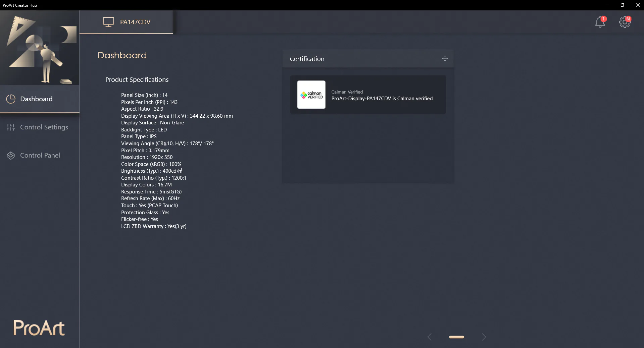Select the PA147CDV device tab
Screen dimensions: 644x348
pyautogui.click(x=126, y=22)
